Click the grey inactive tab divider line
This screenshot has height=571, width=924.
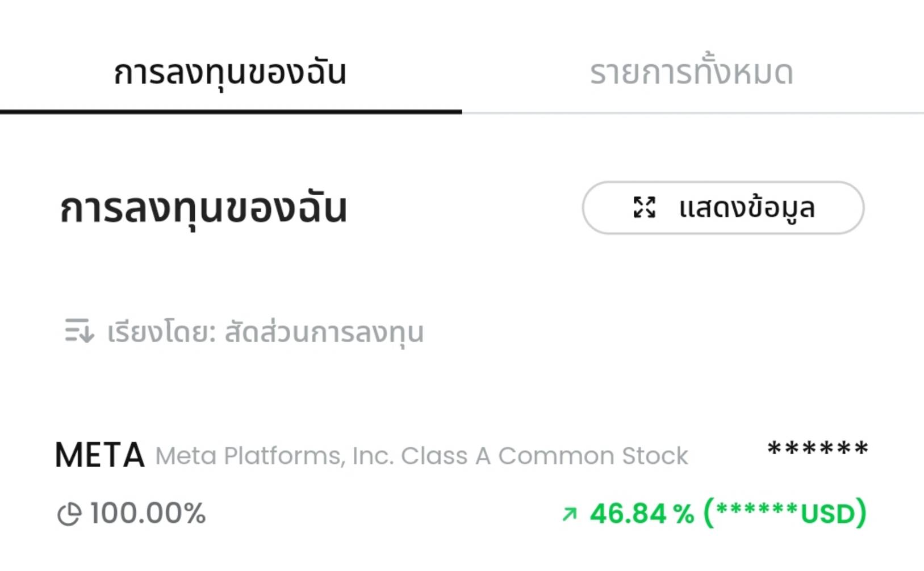(x=693, y=113)
